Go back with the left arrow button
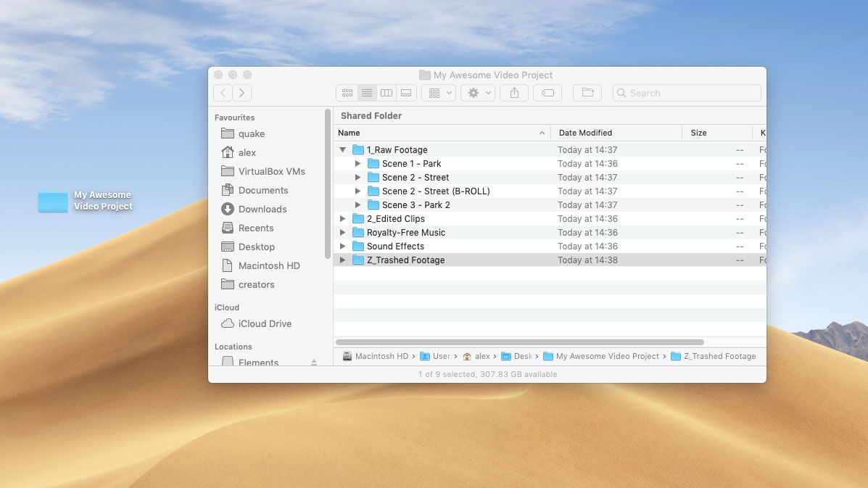868x488 pixels. [223, 93]
